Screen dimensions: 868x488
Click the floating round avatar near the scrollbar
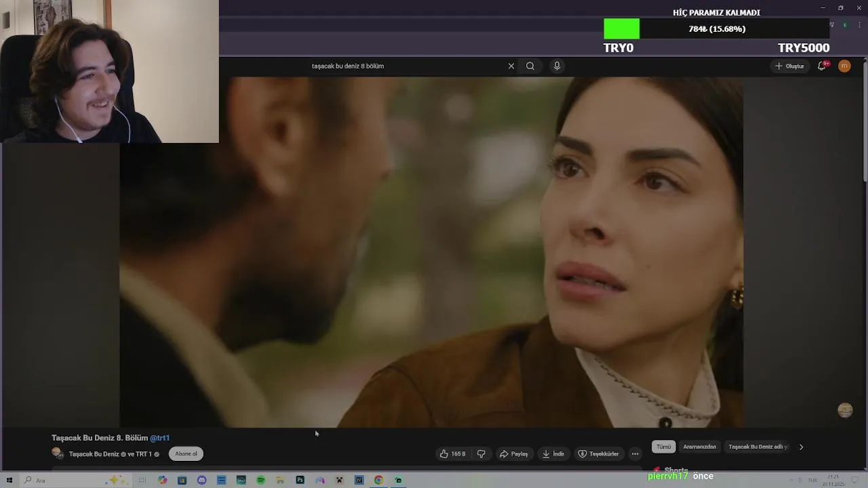pos(845,410)
